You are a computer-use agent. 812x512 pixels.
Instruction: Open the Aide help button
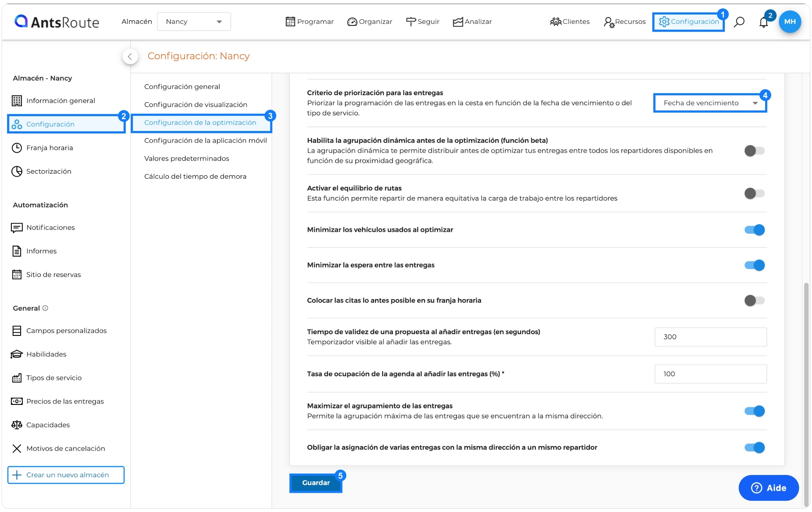coord(769,488)
